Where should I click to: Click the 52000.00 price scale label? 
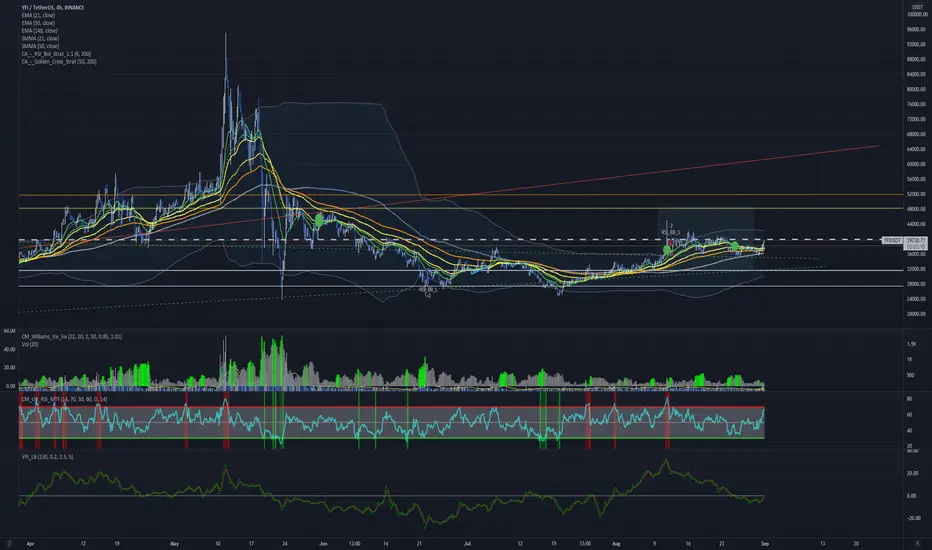coord(917,194)
